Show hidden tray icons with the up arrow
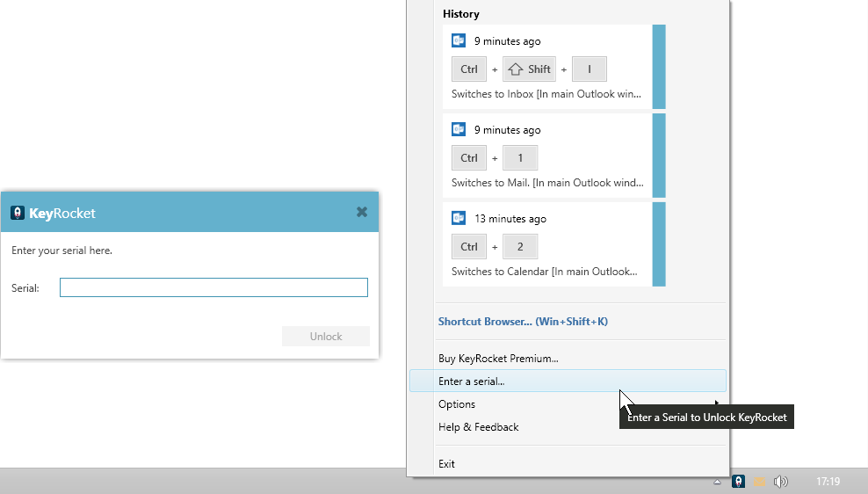868x494 pixels. pyautogui.click(x=717, y=482)
